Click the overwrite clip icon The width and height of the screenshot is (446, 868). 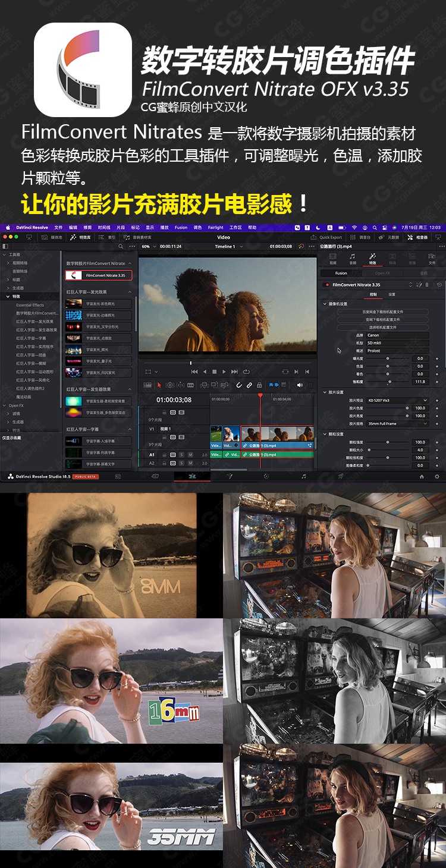click(214, 385)
